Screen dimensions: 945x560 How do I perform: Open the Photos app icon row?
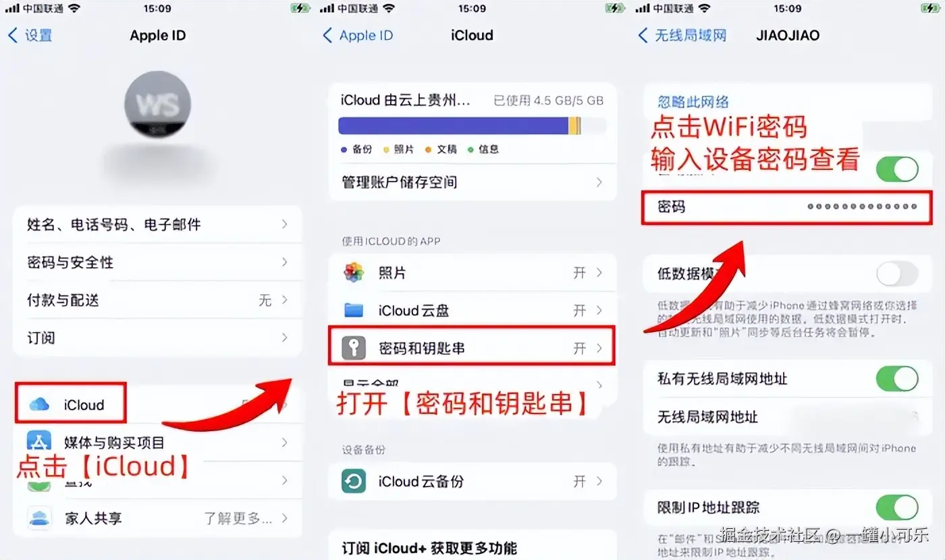[472, 273]
